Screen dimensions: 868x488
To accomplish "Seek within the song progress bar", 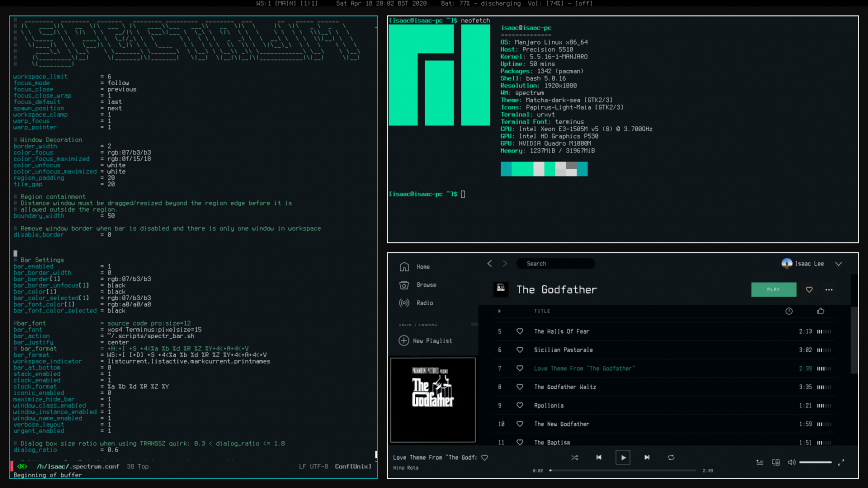I will click(x=623, y=470).
